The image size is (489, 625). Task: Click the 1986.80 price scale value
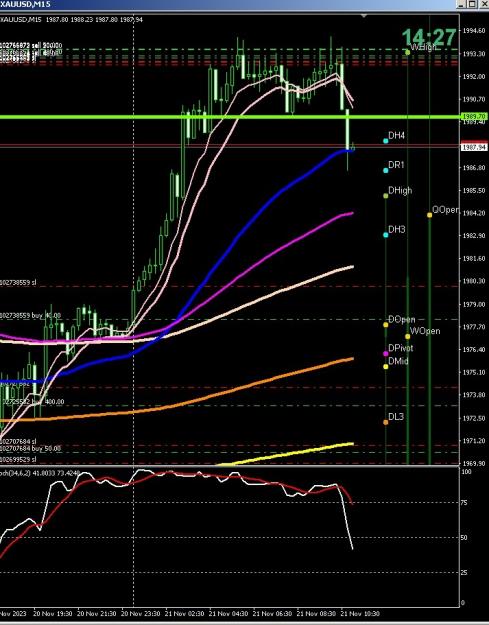tap(474, 168)
